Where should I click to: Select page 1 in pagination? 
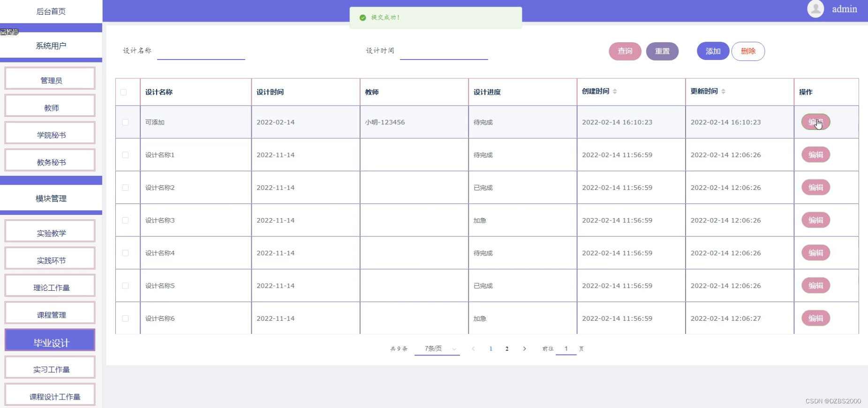click(x=491, y=348)
